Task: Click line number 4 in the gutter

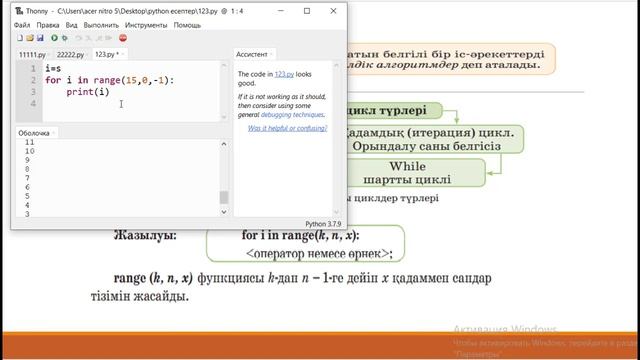Action: (x=33, y=104)
